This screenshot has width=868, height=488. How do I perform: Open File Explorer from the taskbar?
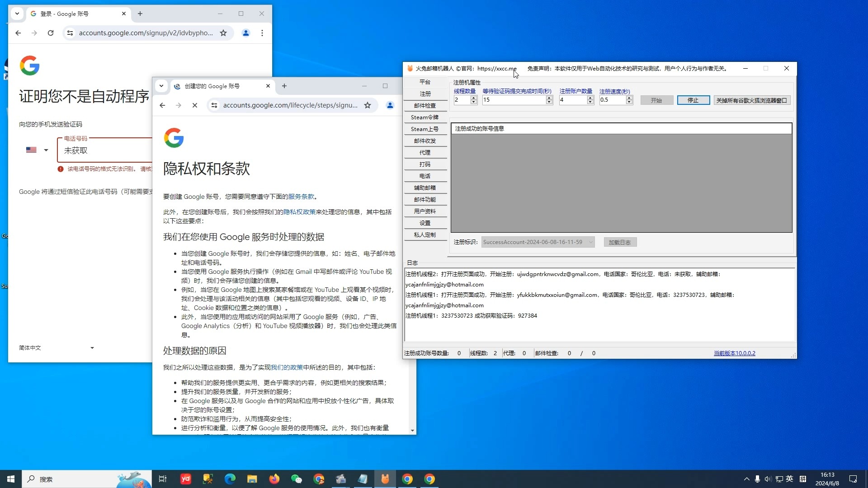[x=252, y=479]
